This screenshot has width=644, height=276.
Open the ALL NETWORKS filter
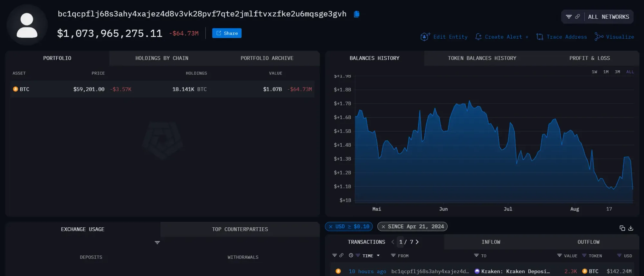click(x=608, y=17)
